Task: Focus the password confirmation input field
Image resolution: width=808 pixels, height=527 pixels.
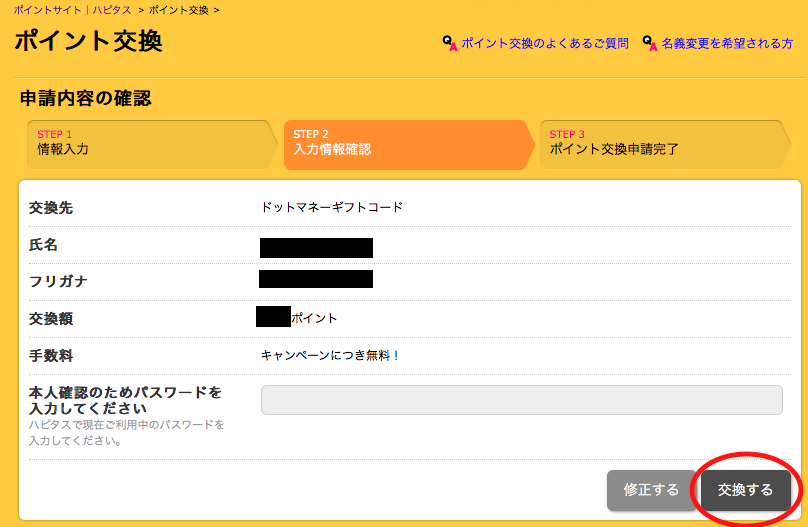Action: pos(521,400)
